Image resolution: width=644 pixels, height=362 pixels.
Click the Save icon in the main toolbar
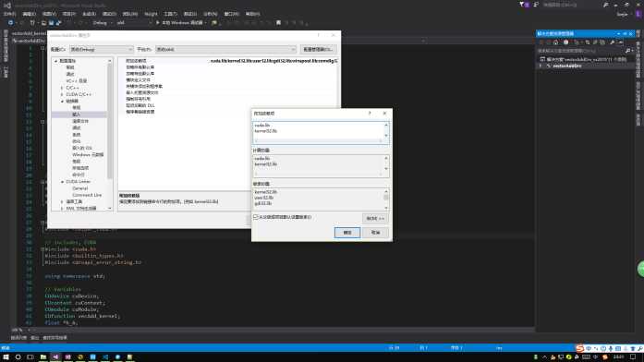[x=52, y=22]
